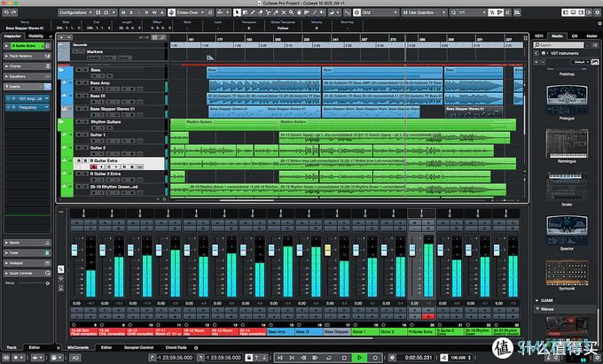Open the Configurations dropdown
The image size is (603, 364).
pyautogui.click(x=76, y=12)
